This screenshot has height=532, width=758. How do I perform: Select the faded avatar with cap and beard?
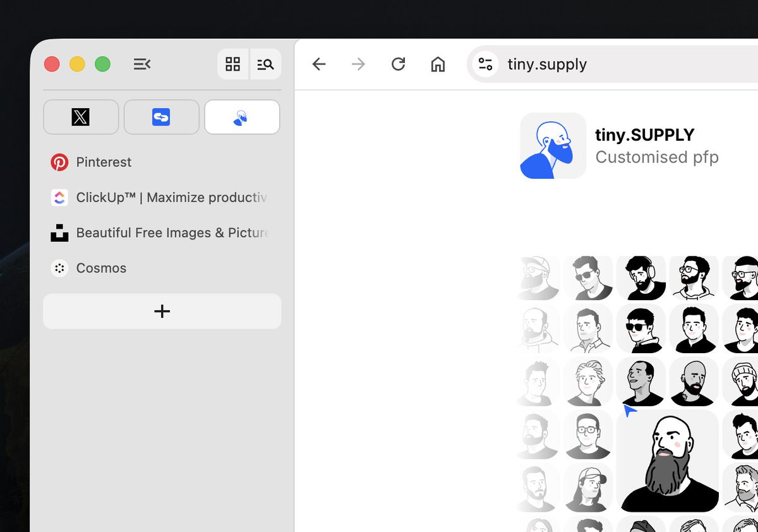pos(538,277)
